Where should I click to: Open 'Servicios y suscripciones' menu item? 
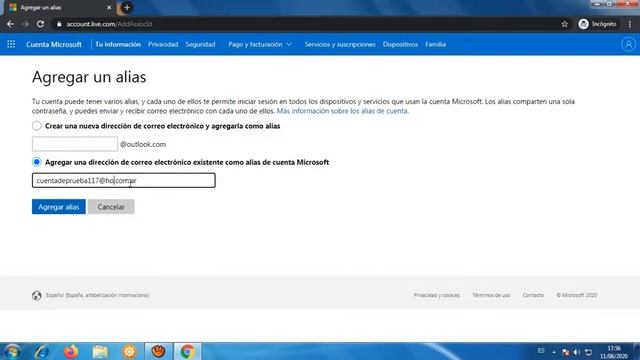coord(340,44)
